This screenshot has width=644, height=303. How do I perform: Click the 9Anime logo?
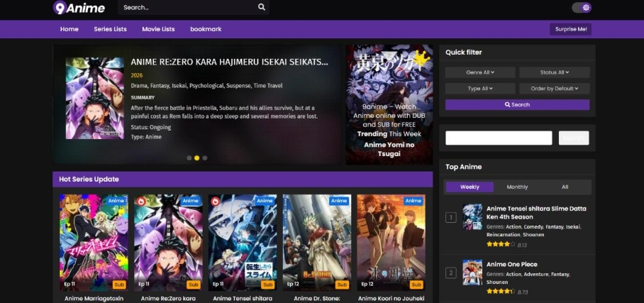(79, 7)
